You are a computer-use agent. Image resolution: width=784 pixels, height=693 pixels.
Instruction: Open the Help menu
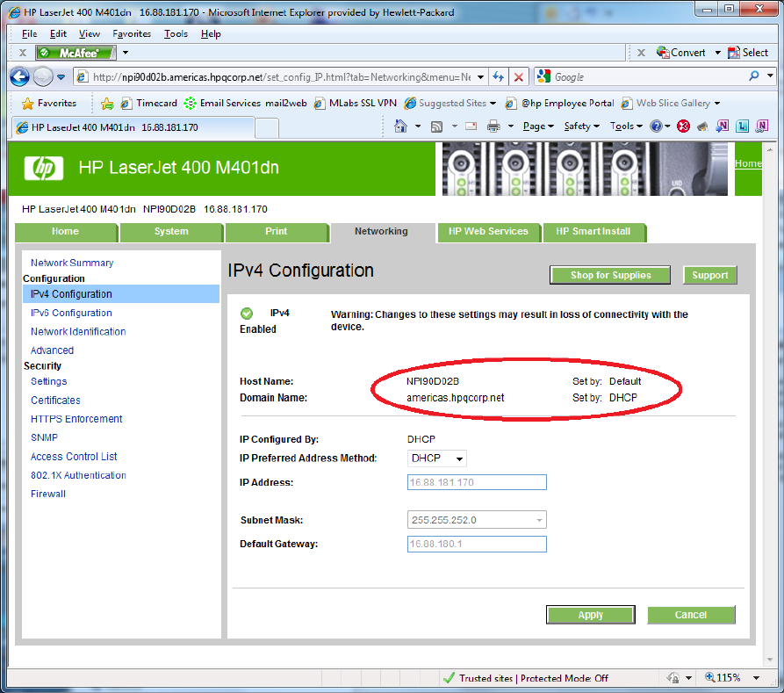211,33
